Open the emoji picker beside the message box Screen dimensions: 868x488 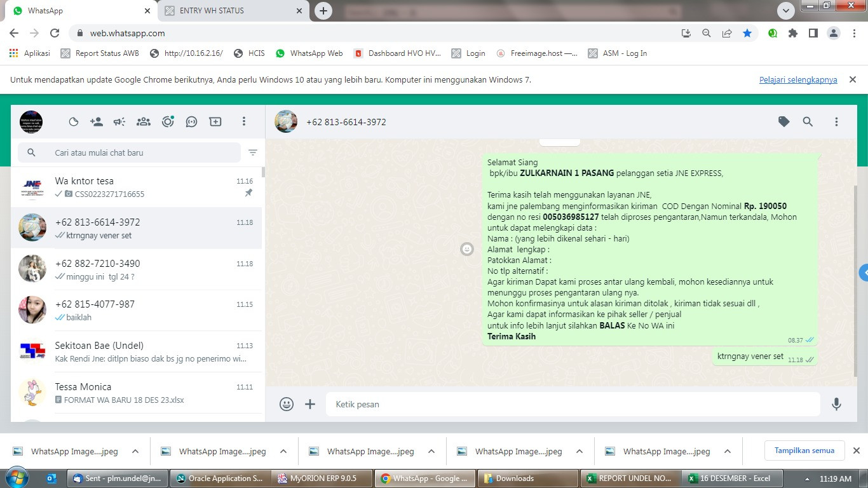[x=287, y=404]
